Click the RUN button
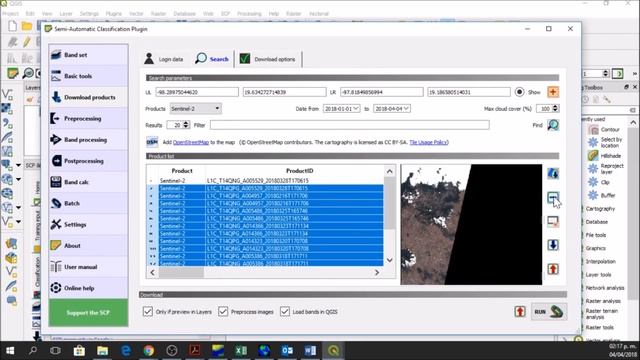The height and width of the screenshot is (360, 640). [x=549, y=312]
